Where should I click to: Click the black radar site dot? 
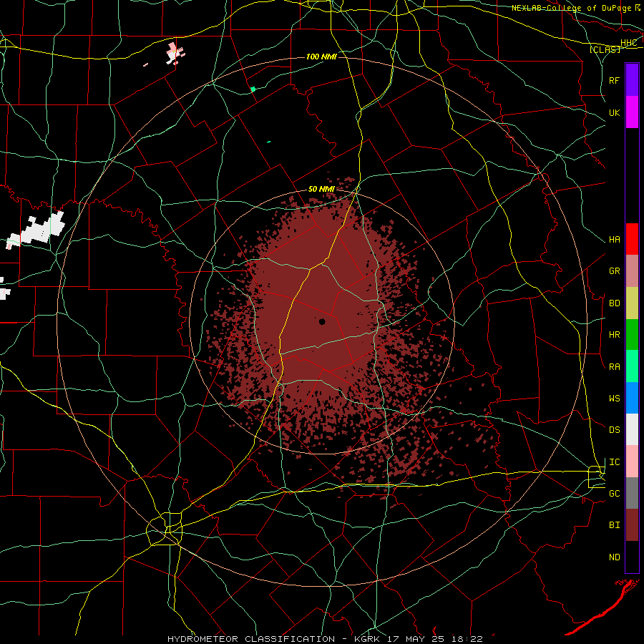(x=322, y=321)
